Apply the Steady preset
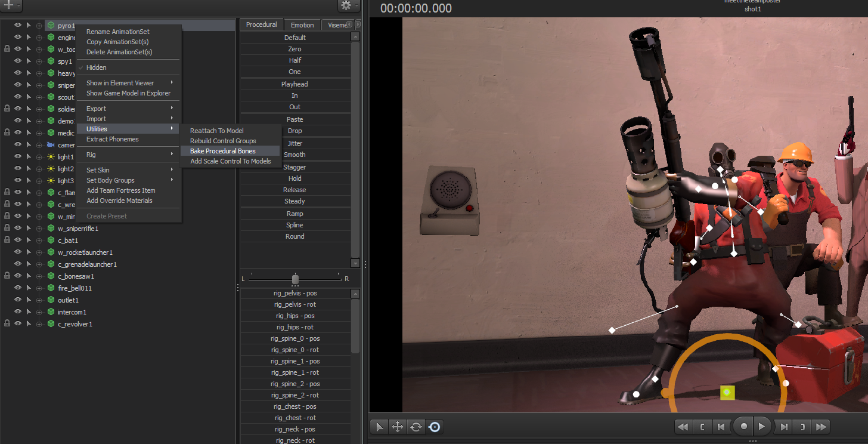 295,201
